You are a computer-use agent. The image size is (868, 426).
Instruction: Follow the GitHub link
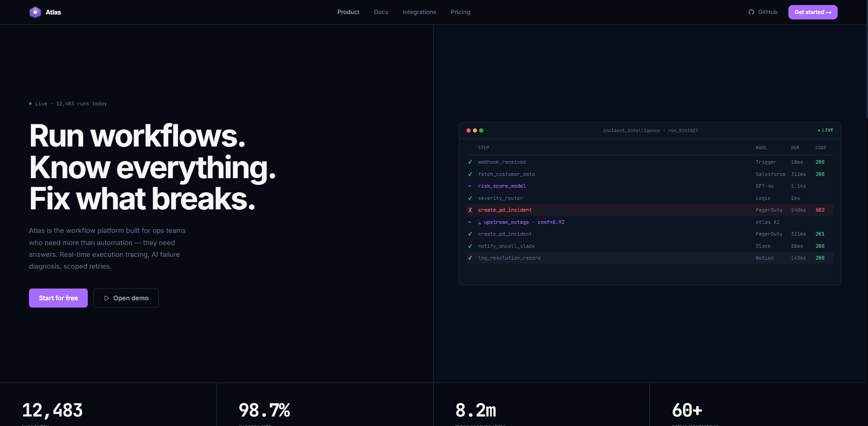763,12
